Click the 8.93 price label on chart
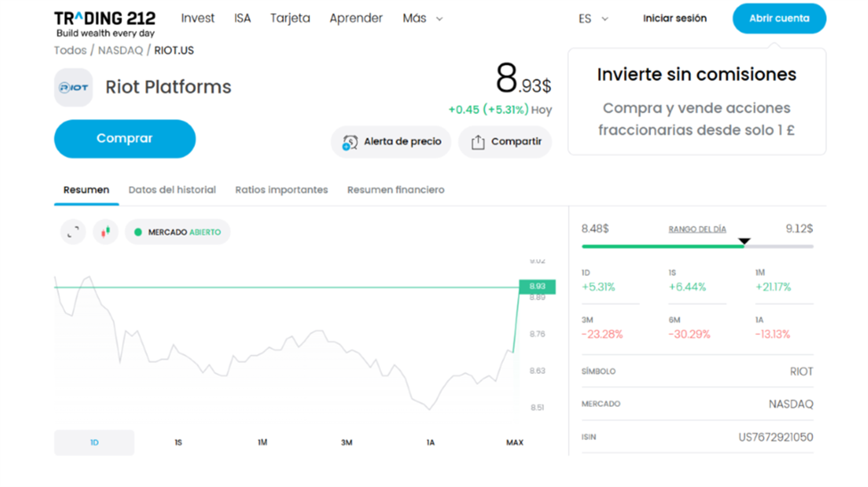The width and height of the screenshot is (868, 487). [x=537, y=287]
